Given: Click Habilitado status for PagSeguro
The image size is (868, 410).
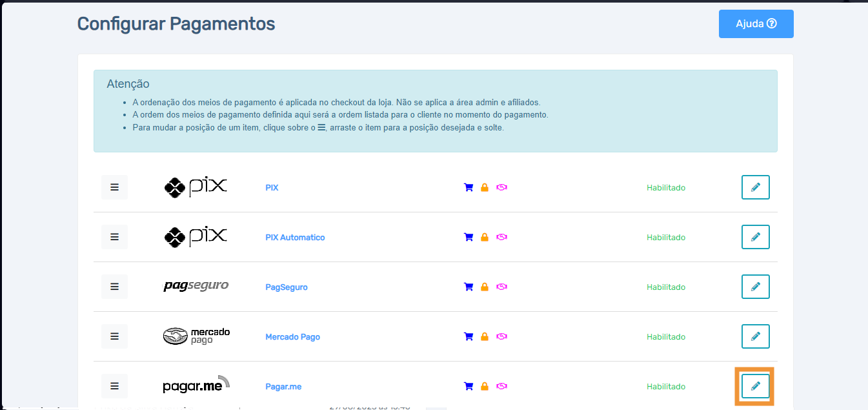Looking at the screenshot, I should pyautogui.click(x=666, y=287).
